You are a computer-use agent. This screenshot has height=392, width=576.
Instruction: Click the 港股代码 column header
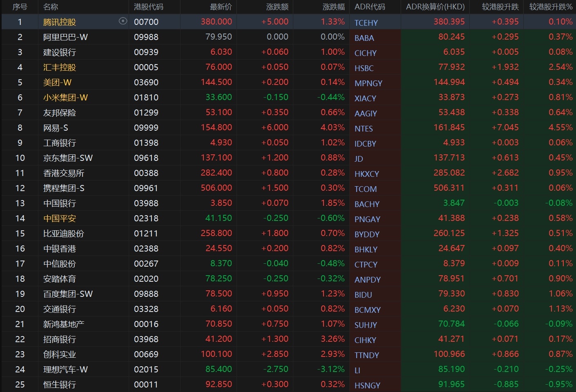tap(148, 7)
